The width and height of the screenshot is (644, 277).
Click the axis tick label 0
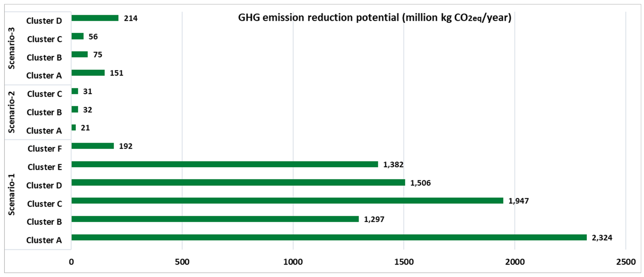coord(71,262)
